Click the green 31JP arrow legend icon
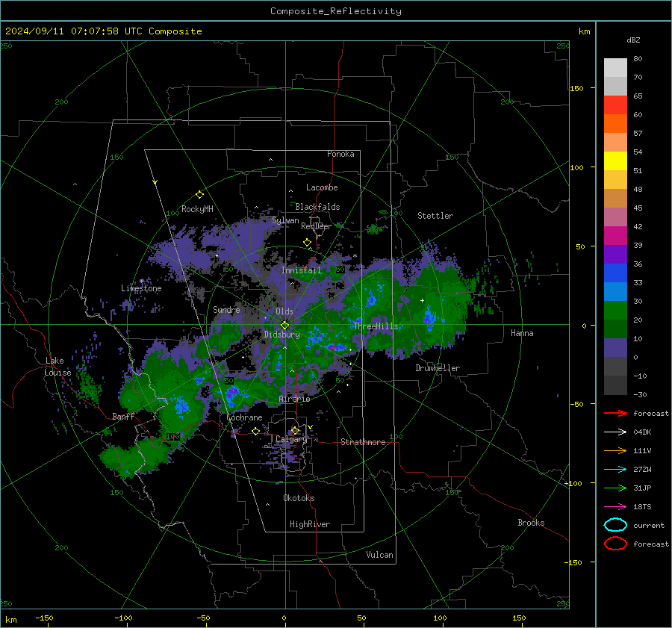 click(x=615, y=488)
